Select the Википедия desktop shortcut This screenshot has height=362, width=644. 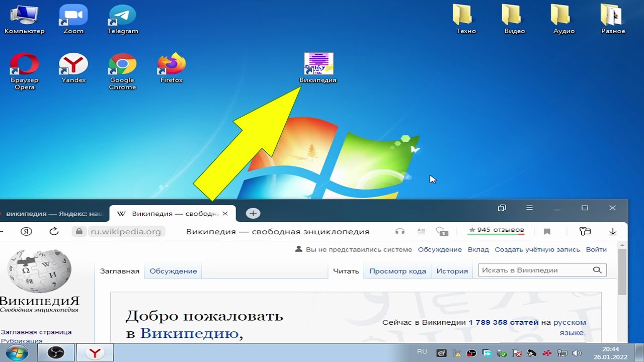318,68
